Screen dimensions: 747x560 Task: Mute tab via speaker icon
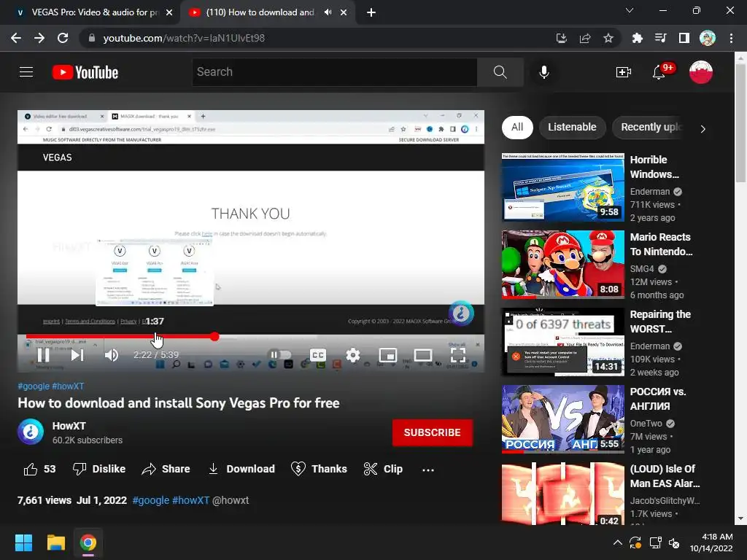(328, 12)
